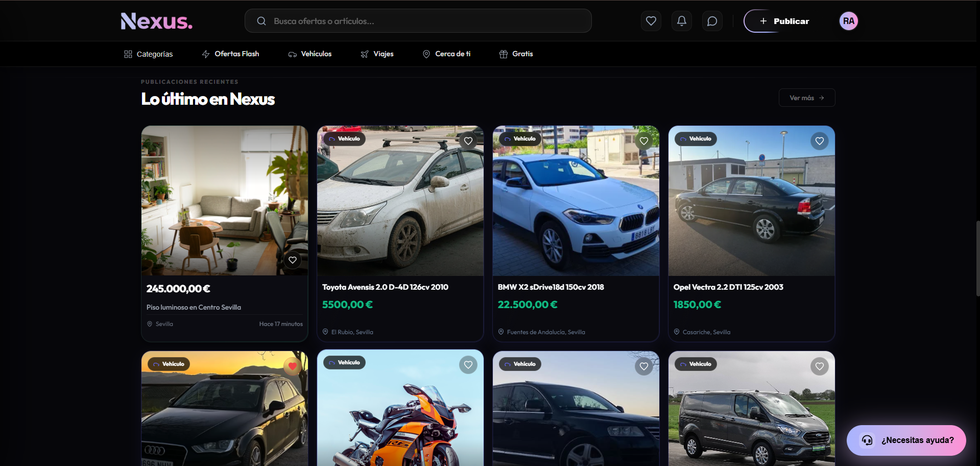980x466 pixels.
Task: Favorite the grey Ford van listing
Action: (820, 366)
